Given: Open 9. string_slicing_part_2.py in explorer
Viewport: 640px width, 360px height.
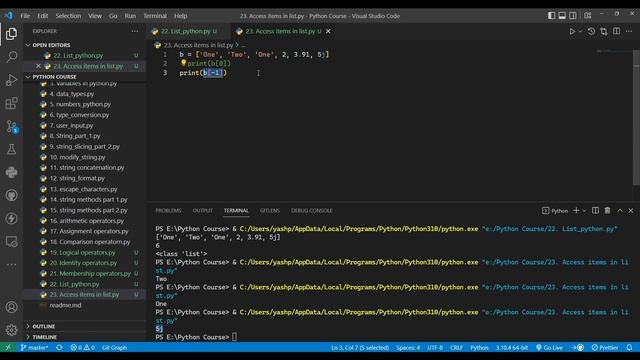Looking at the screenshot, I should (84, 147).
